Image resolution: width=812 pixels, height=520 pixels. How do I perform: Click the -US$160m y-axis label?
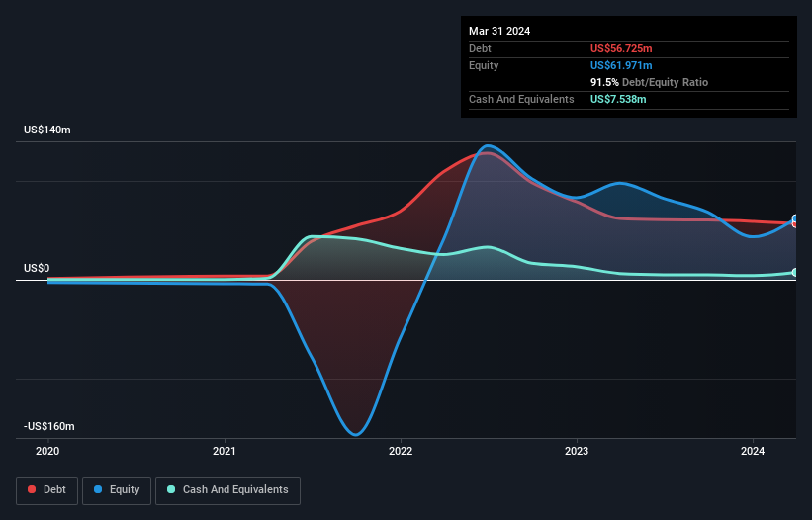coord(49,426)
